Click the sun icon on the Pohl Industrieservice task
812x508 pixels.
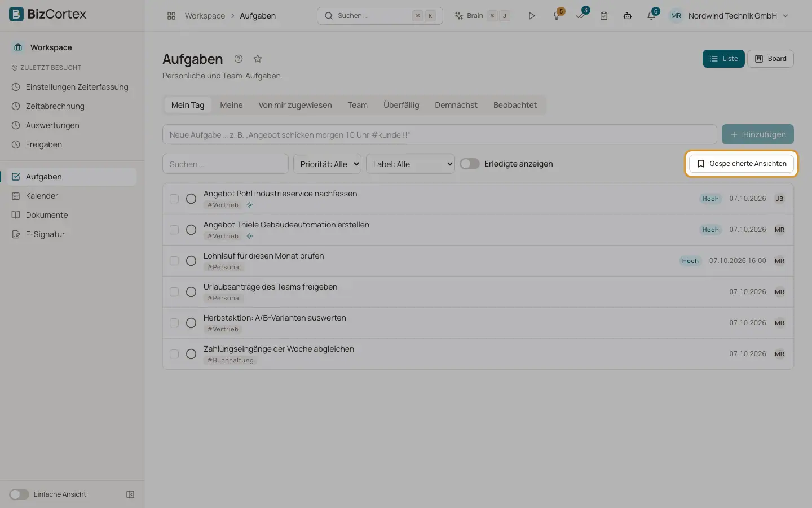tap(250, 205)
